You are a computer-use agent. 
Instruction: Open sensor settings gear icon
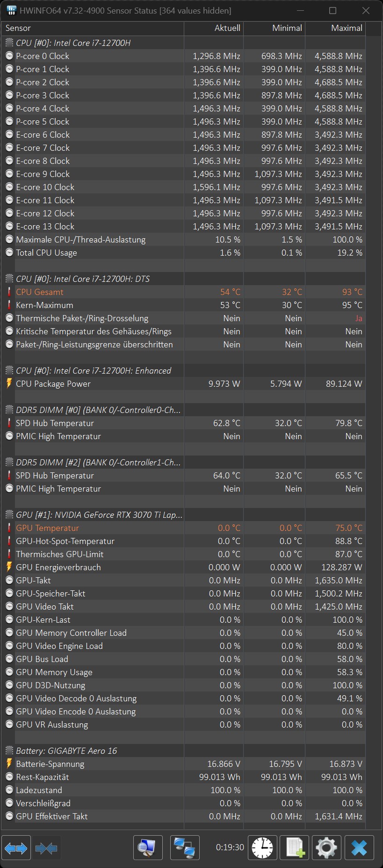tap(326, 847)
